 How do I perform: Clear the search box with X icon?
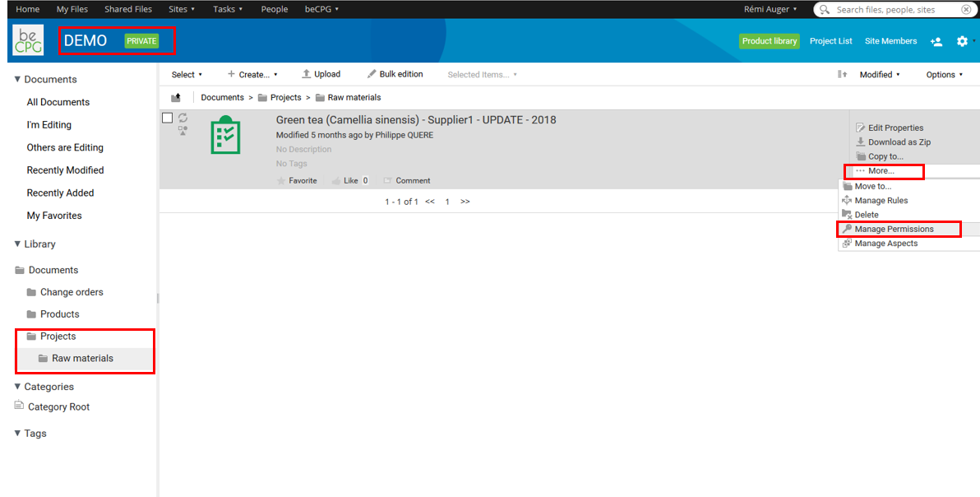point(966,9)
